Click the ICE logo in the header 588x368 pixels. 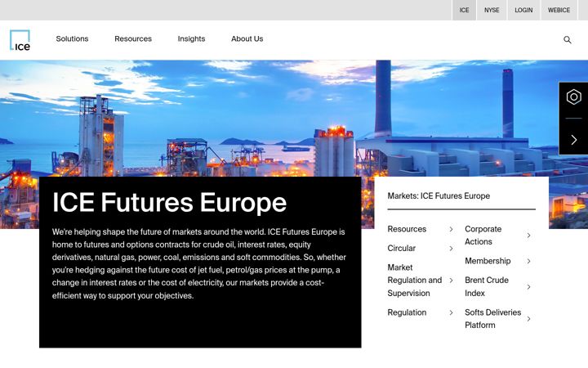pos(20,40)
